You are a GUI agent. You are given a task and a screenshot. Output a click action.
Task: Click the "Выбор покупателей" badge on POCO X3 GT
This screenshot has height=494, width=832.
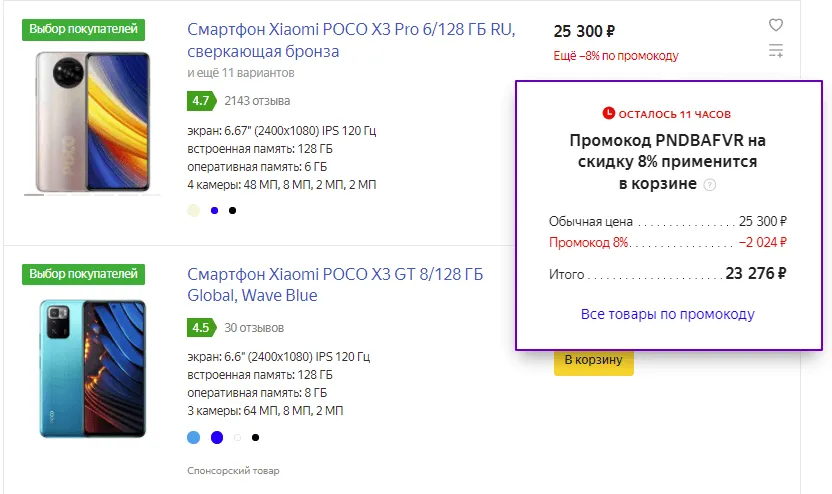tap(84, 274)
